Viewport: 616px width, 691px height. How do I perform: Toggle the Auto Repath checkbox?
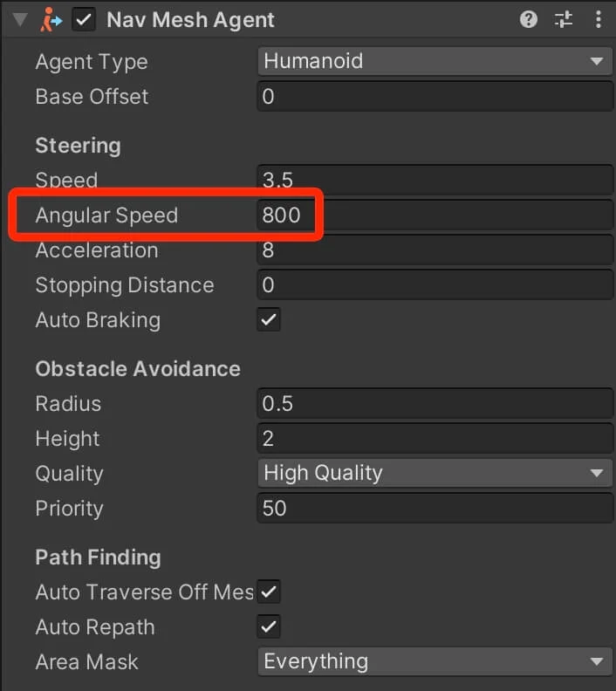click(269, 626)
